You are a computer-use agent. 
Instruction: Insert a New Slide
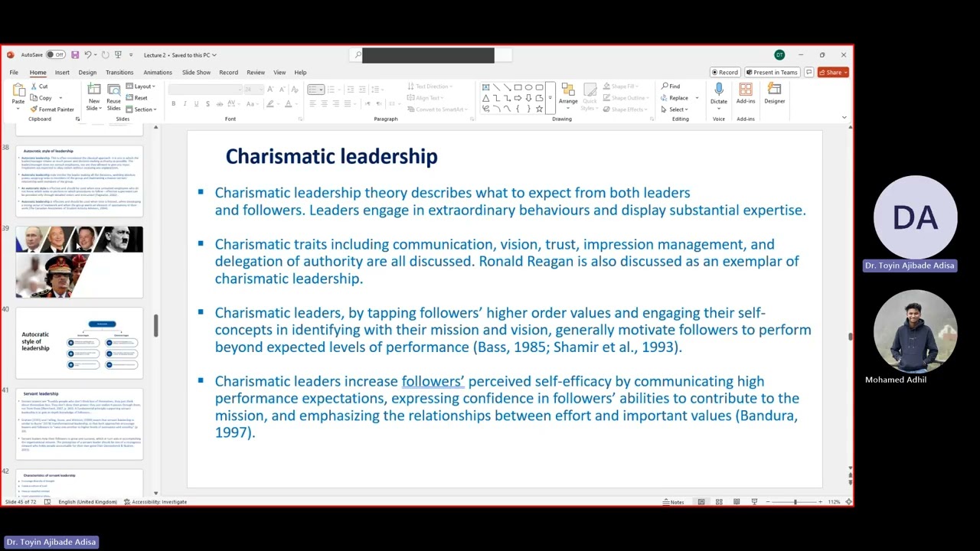(x=93, y=97)
